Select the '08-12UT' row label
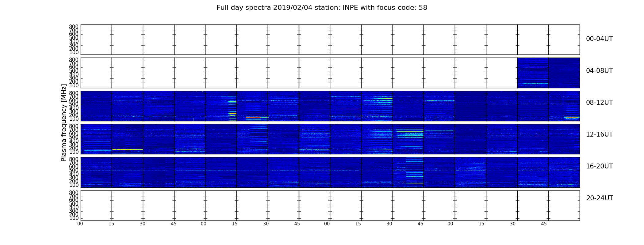 599,103
